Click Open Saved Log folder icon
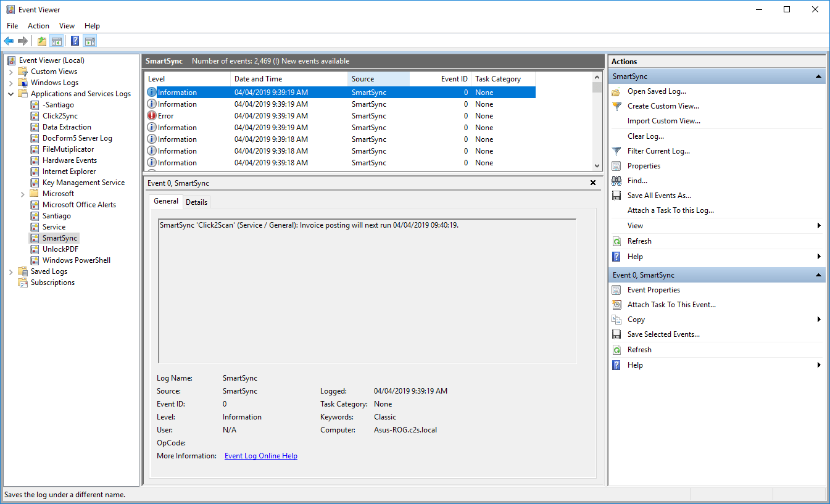The height and width of the screenshot is (504, 830). coord(616,91)
